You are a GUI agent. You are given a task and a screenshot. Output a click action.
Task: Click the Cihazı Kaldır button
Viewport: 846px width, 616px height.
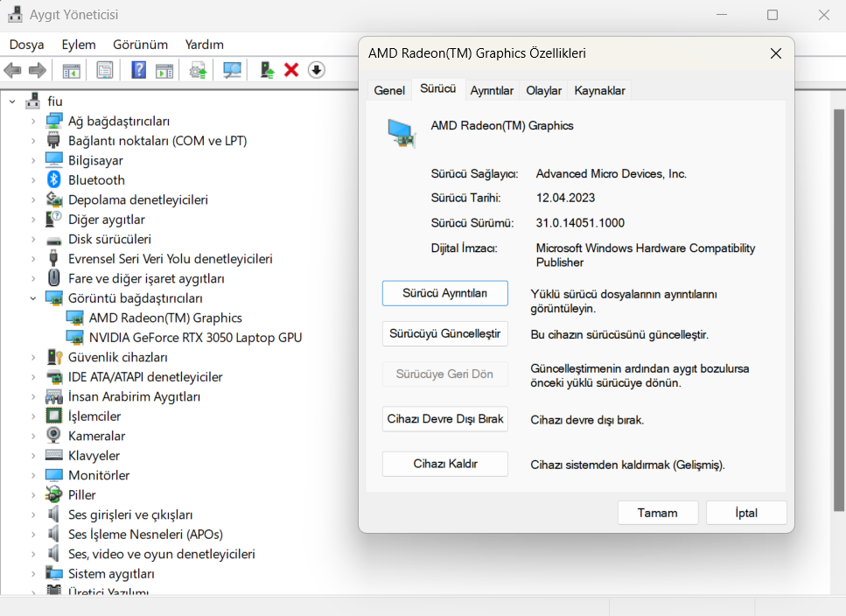[445, 464]
